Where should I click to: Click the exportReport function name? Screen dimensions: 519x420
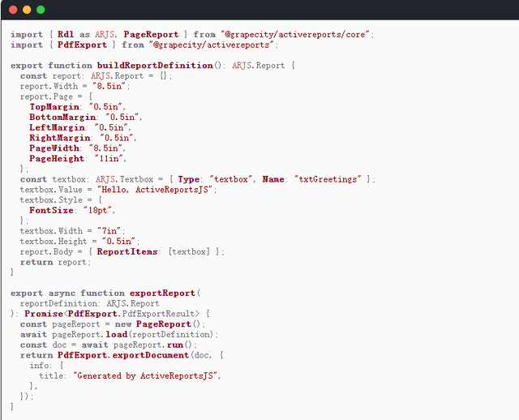161,293
